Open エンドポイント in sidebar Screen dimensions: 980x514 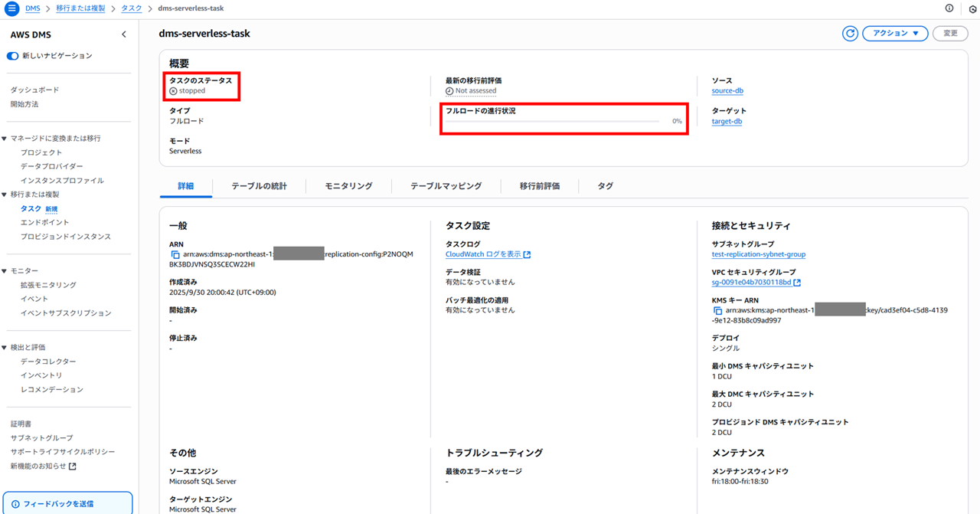pyautogui.click(x=44, y=222)
